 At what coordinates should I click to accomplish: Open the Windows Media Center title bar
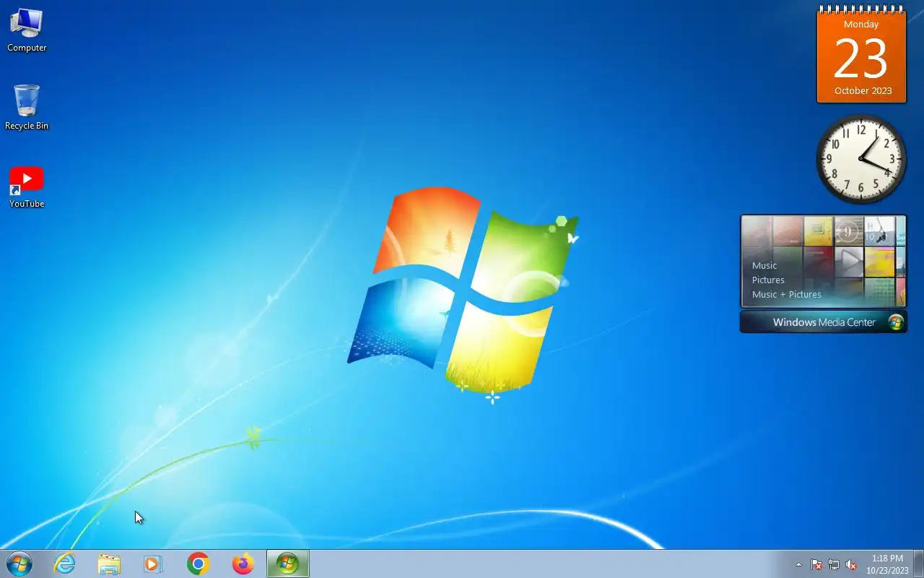tap(824, 322)
